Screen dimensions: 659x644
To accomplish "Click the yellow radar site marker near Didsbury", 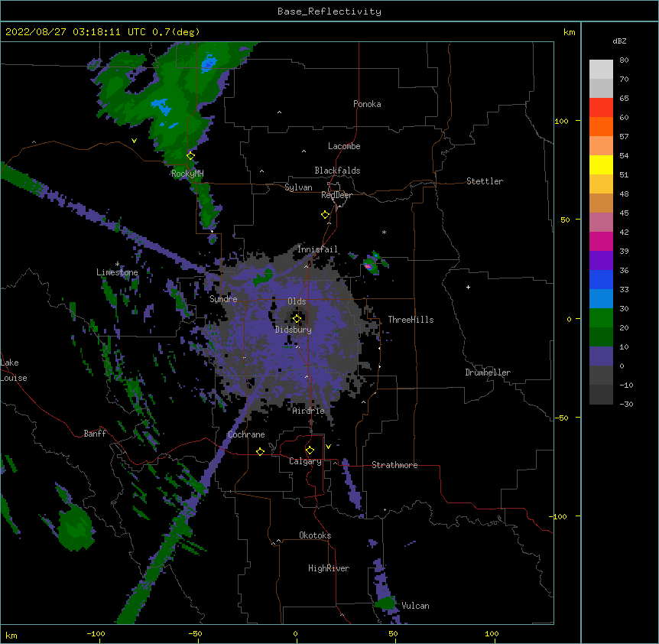I will click(297, 319).
